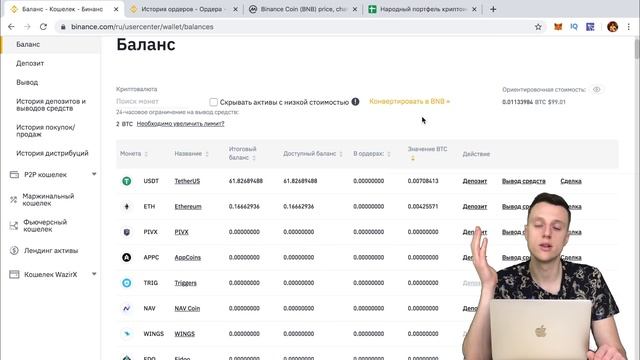Screen dimensions: 640x360
Task: Click Депозит for USDT row
Action: 475,181
